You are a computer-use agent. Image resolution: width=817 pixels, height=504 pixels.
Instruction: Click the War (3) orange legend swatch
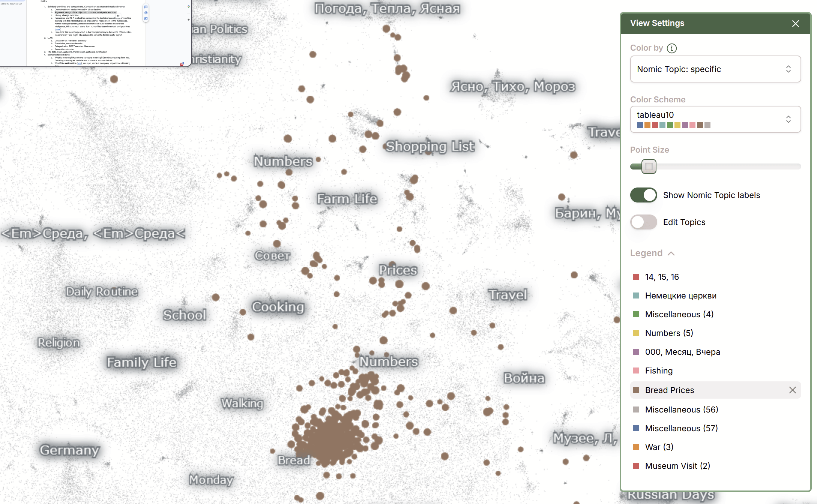tap(636, 447)
